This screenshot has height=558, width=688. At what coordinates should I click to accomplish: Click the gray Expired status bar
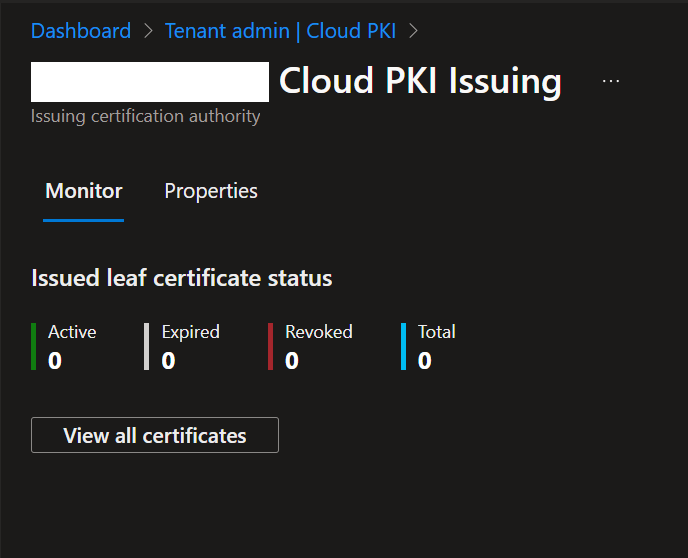146,346
